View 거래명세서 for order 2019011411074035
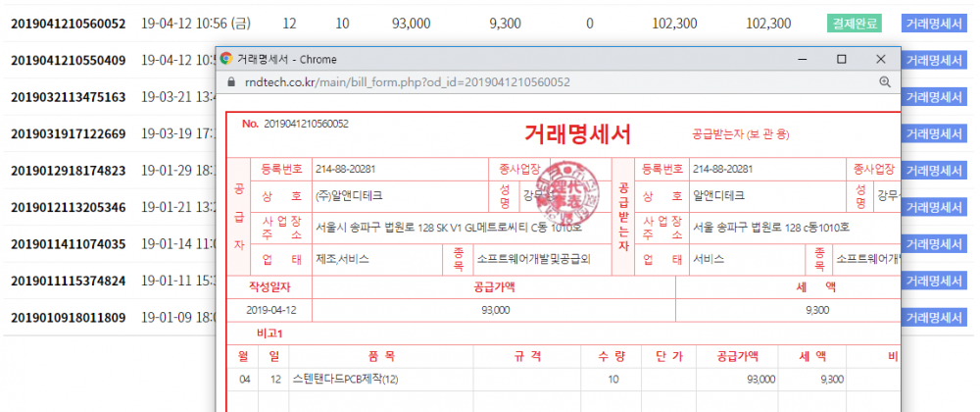Image resolution: width=980 pixels, height=412 pixels. click(934, 244)
